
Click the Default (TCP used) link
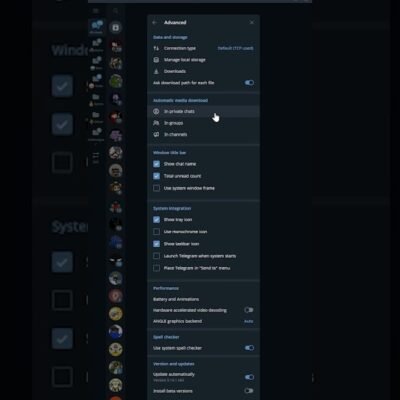(x=235, y=48)
